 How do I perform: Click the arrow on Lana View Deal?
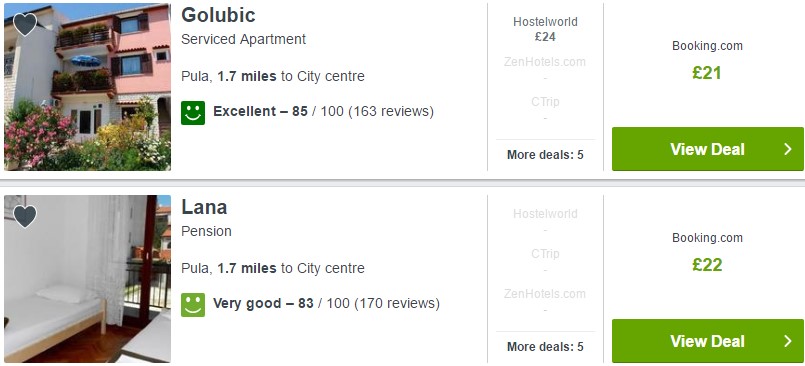click(788, 341)
